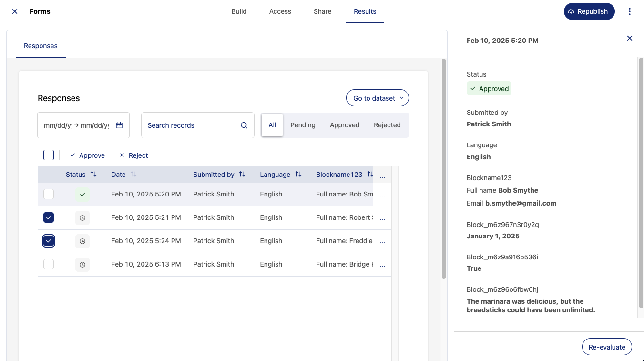644x361 pixels.
Task: Expand the Go to dataset dropdown
Action: coord(377,98)
